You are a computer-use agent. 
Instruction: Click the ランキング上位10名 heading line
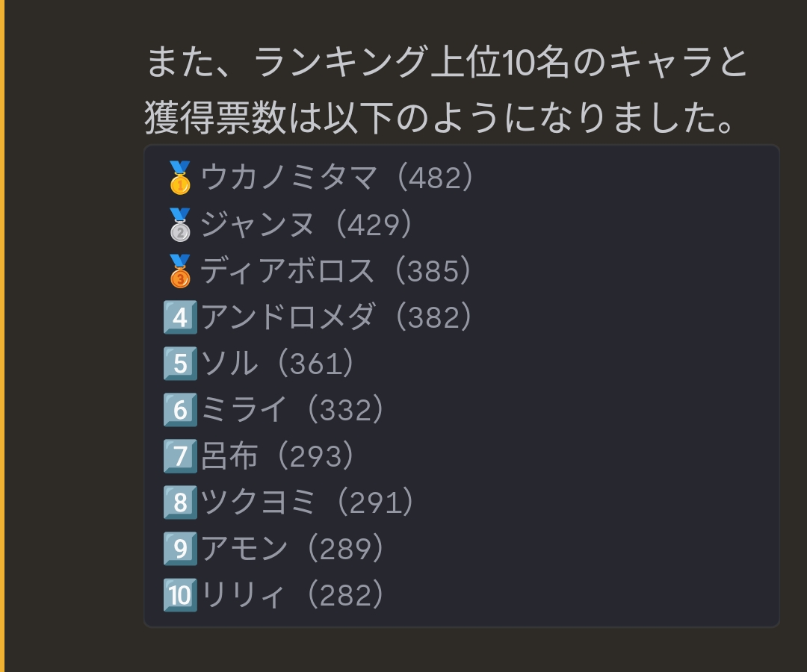(447, 63)
